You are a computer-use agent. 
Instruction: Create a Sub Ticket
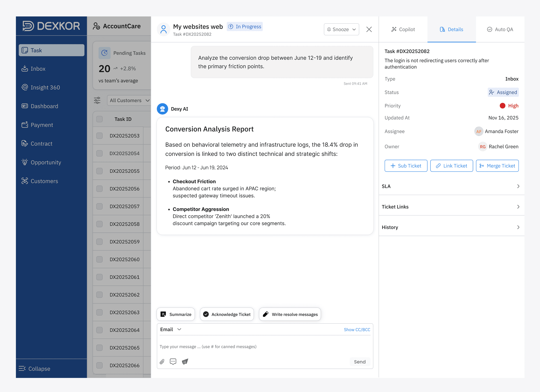click(406, 166)
